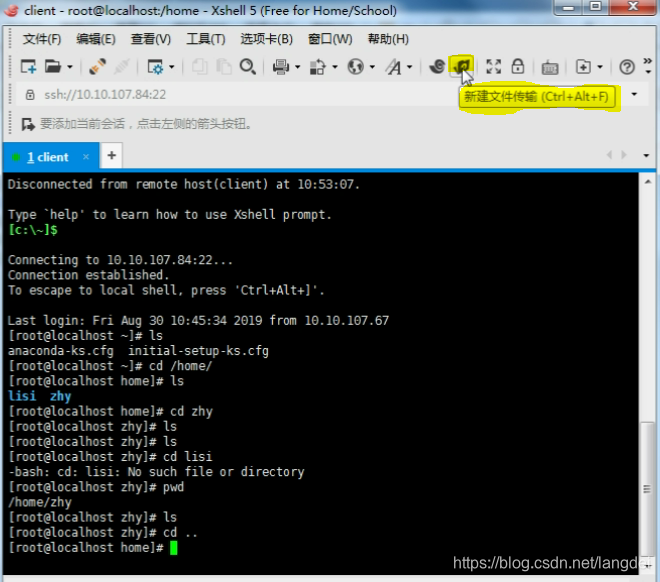Open the 文件(F) menu
Viewport: 660px width, 582px height.
tap(42, 39)
